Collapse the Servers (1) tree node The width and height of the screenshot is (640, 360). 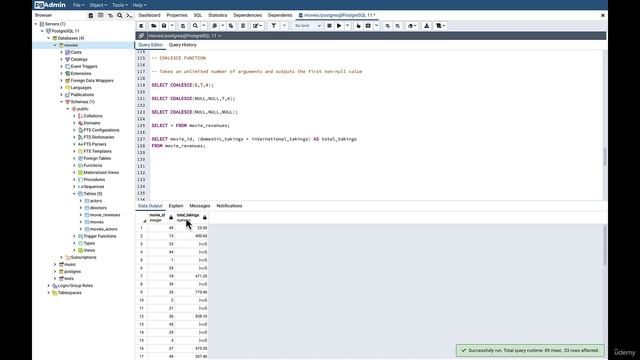(36, 24)
